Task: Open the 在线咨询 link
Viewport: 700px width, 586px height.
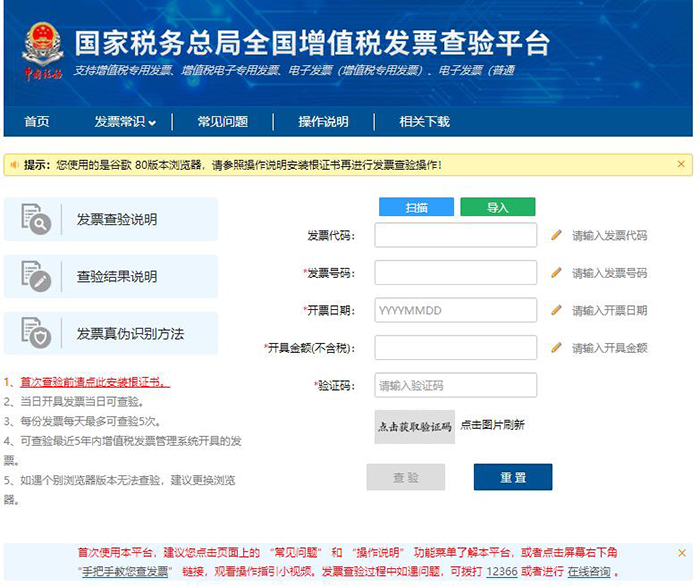Action: pyautogui.click(x=589, y=572)
